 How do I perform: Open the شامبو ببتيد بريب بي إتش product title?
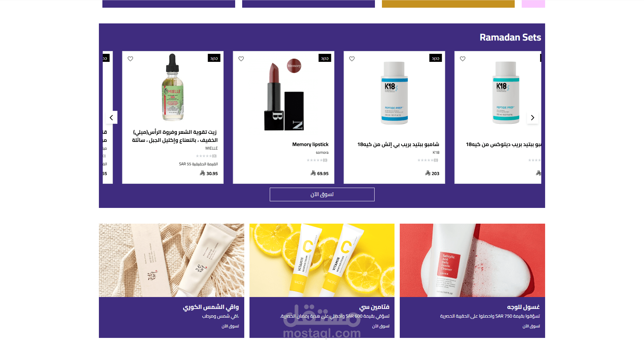pos(398,144)
